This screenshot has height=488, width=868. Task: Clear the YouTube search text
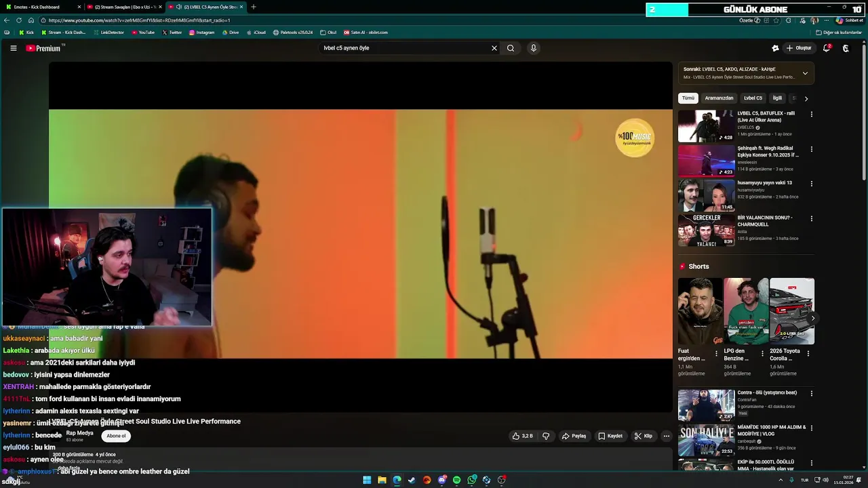(x=494, y=48)
